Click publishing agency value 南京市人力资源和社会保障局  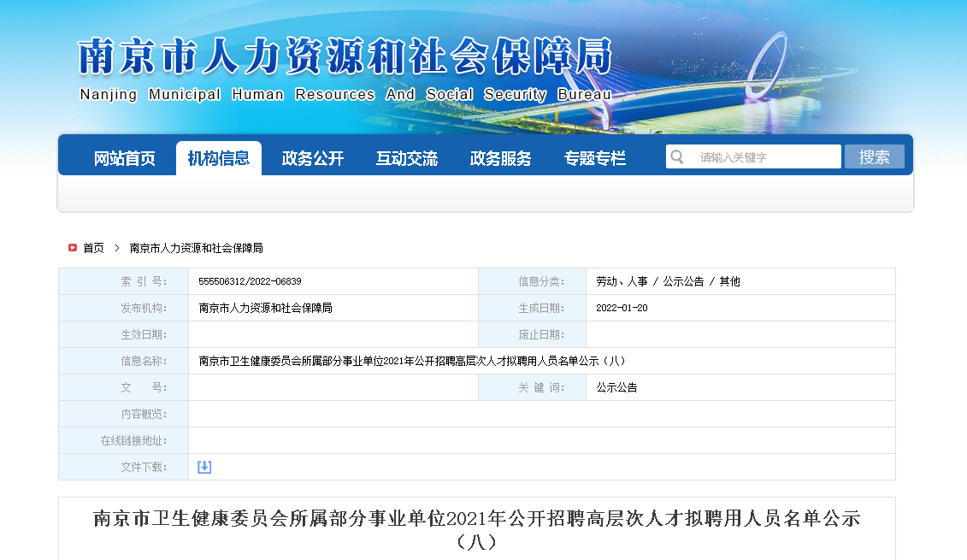click(265, 308)
